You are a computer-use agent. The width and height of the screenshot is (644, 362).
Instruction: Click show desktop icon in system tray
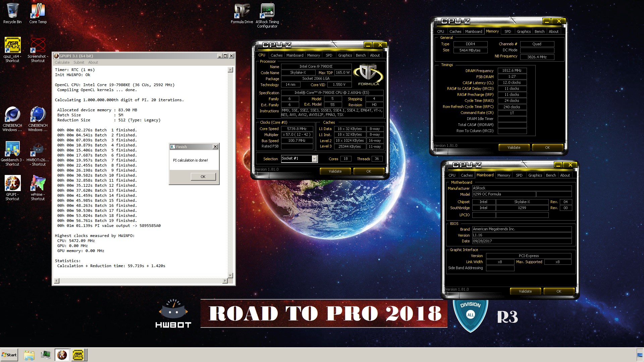click(x=640, y=355)
